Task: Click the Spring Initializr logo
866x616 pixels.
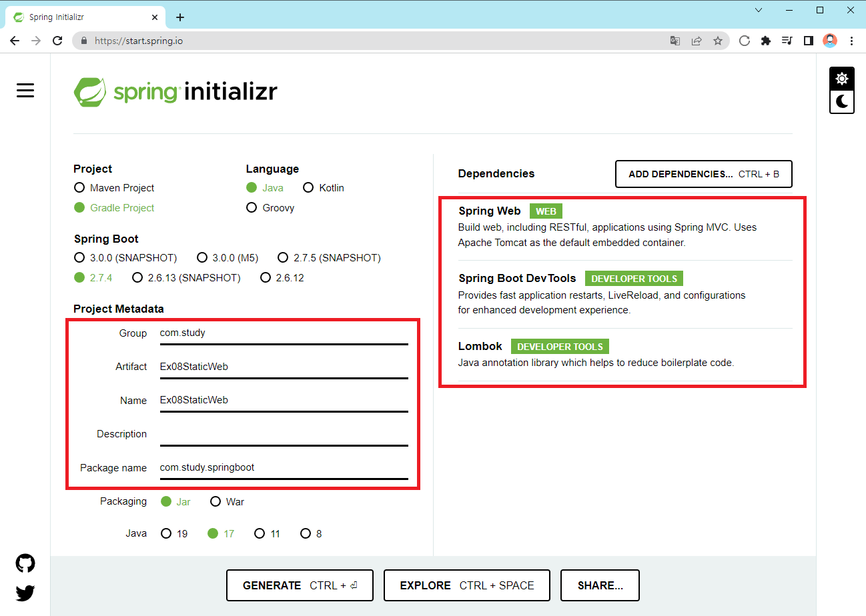Action: (175, 92)
